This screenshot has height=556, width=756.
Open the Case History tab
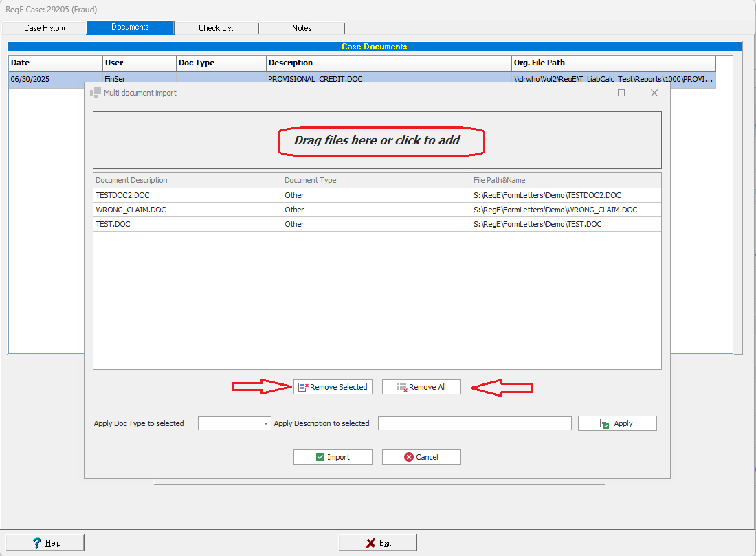(45, 28)
